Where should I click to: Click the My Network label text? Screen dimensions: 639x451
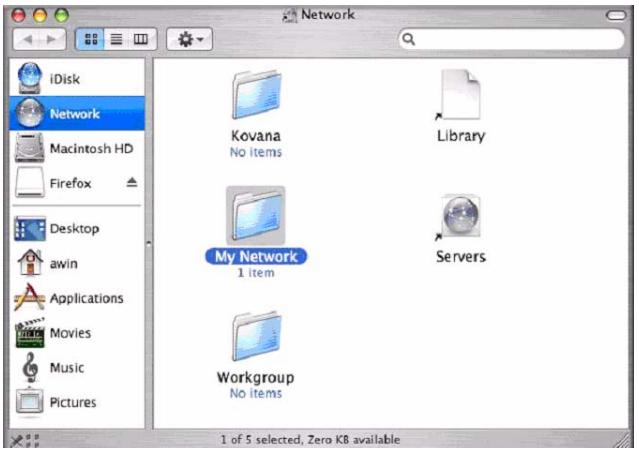(256, 256)
